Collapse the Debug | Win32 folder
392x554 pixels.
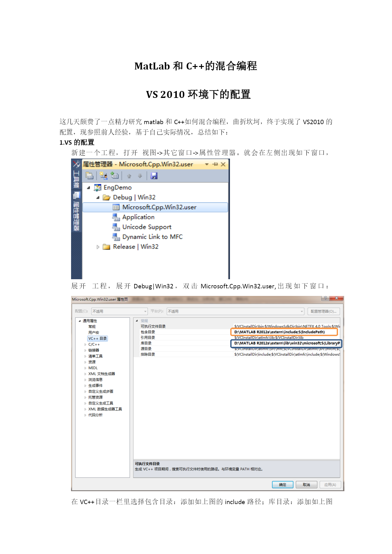tap(98, 197)
